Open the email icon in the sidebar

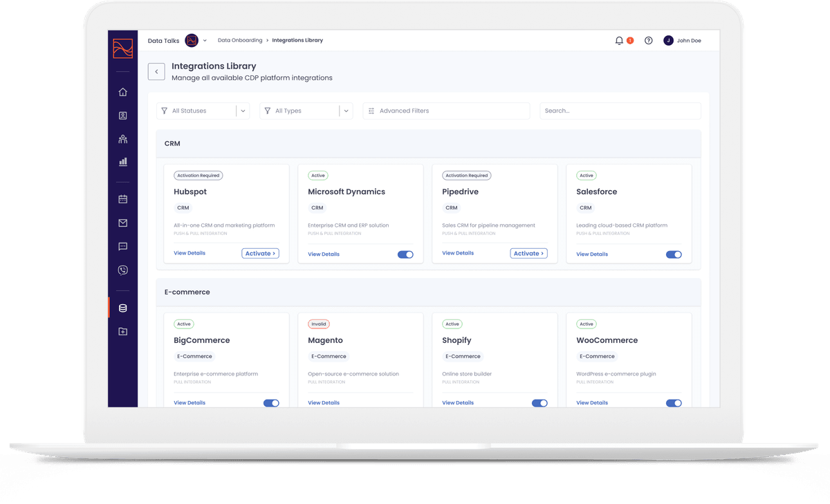point(122,223)
